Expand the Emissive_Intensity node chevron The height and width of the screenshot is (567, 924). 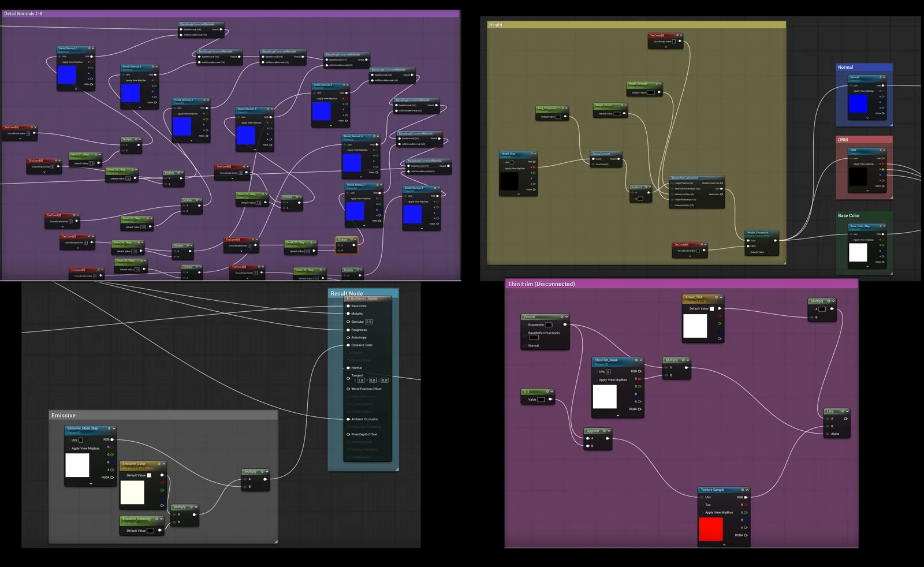pyautogui.click(x=162, y=519)
